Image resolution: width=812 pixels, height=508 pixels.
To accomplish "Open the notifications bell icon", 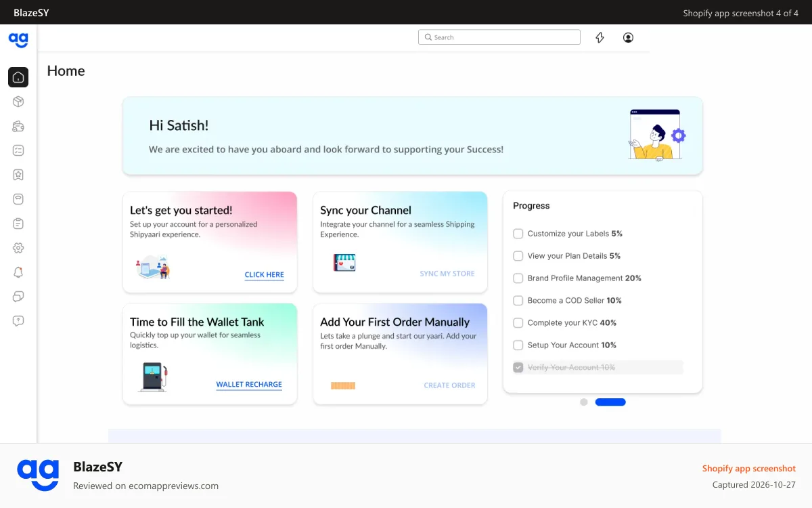I will point(18,272).
